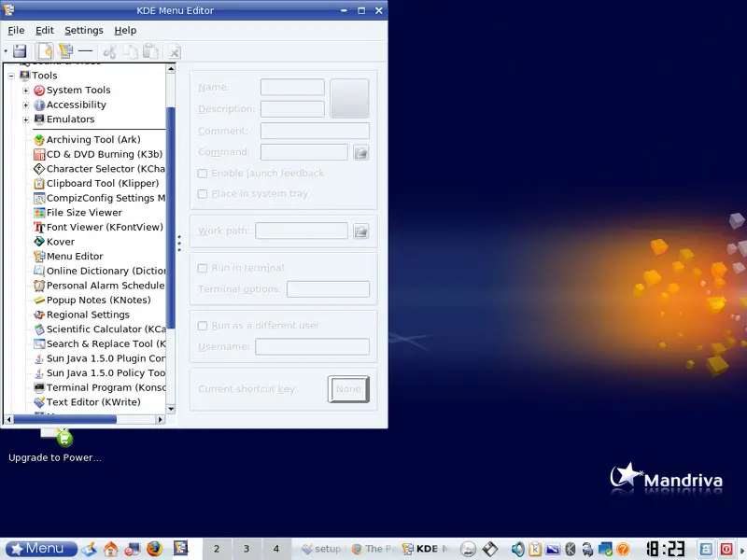Click the New Separator toolbar icon
The image size is (747, 560).
[x=85, y=50]
